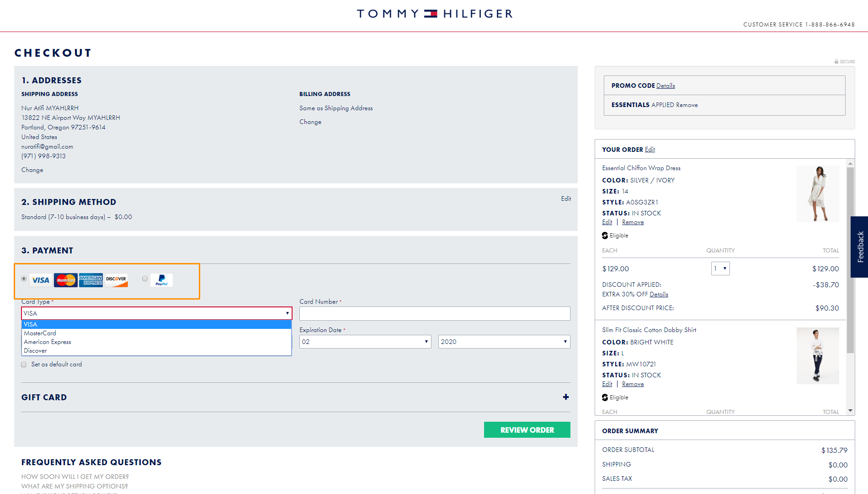Remove the Slim Fit Dobby Shirt
The width and height of the screenshot is (868, 494).
click(633, 384)
